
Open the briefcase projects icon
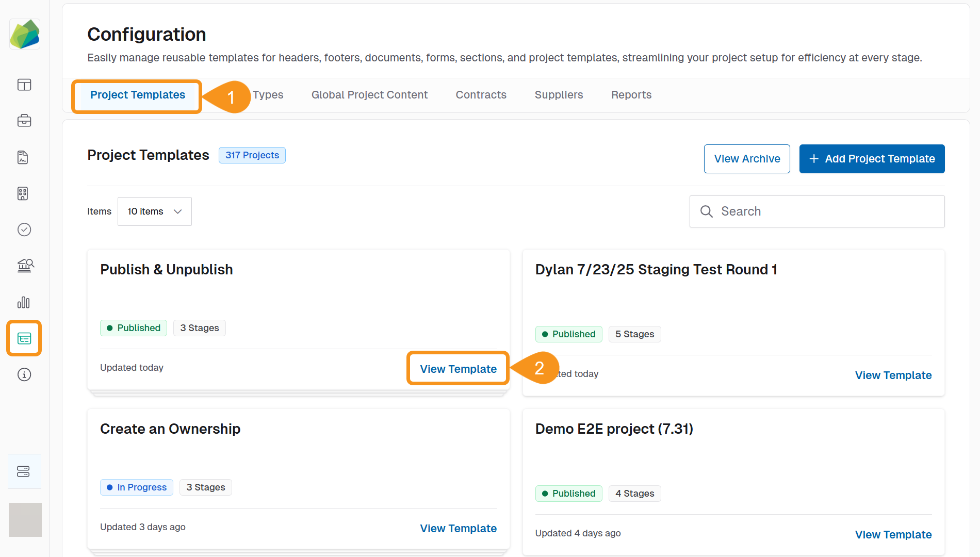[x=24, y=121]
